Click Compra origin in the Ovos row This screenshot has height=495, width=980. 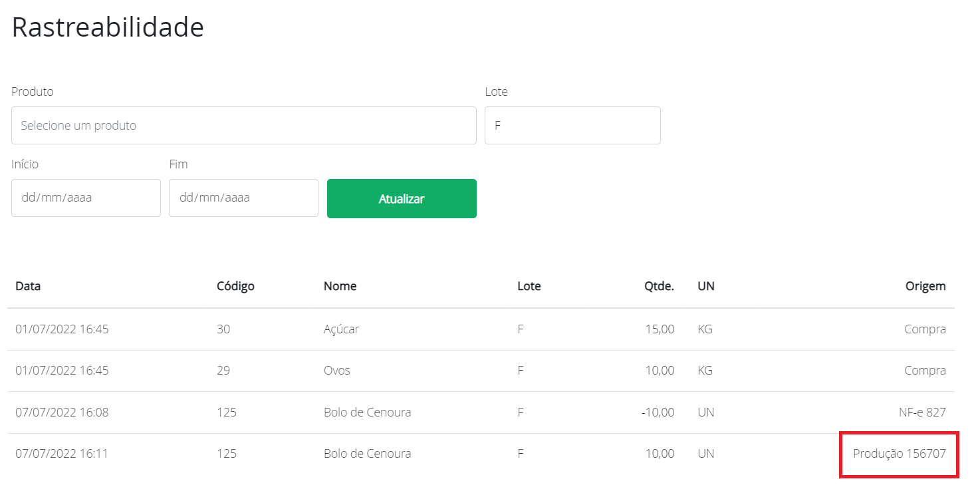(x=925, y=371)
